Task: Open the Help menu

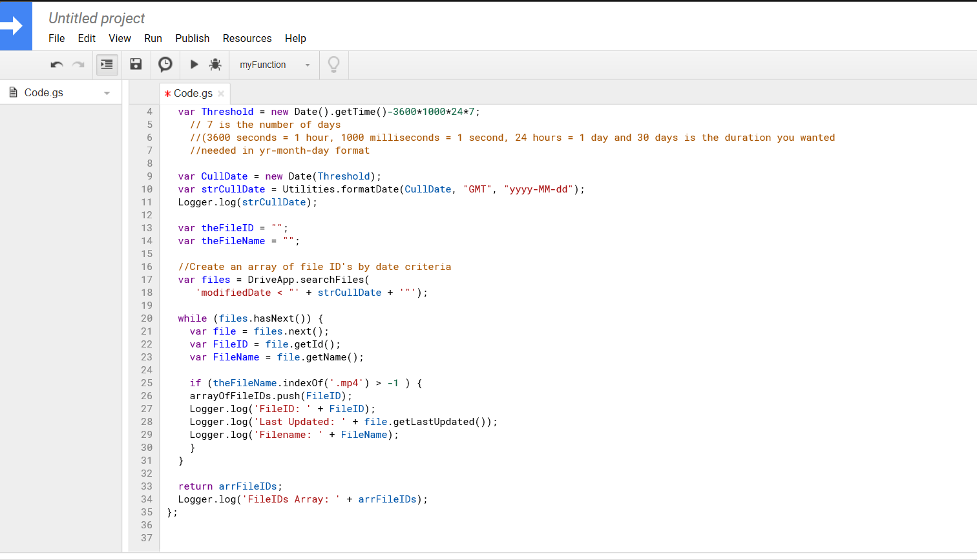Action: pyautogui.click(x=295, y=38)
